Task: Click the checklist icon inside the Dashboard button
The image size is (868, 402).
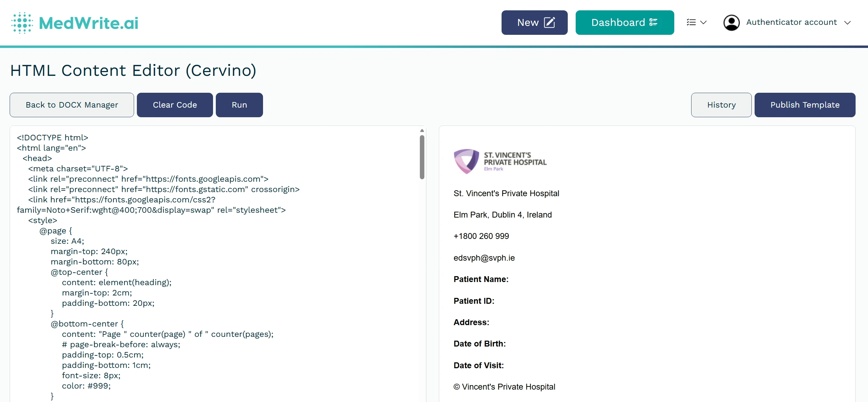Action: tap(653, 22)
